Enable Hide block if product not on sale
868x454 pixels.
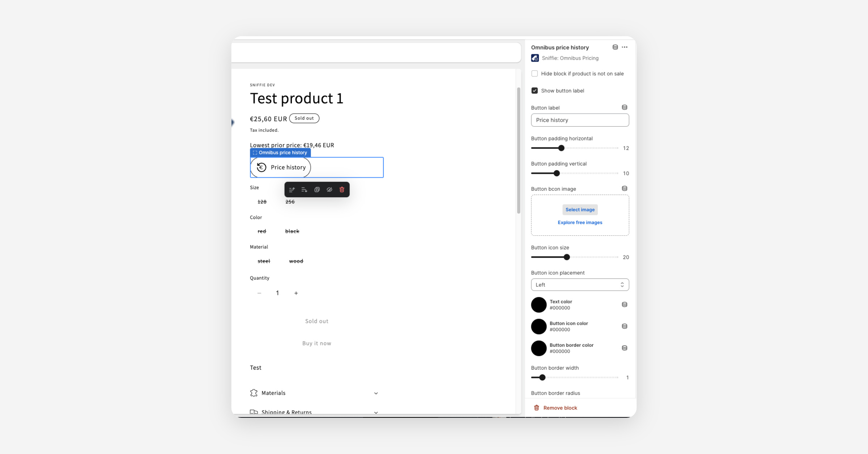535,73
